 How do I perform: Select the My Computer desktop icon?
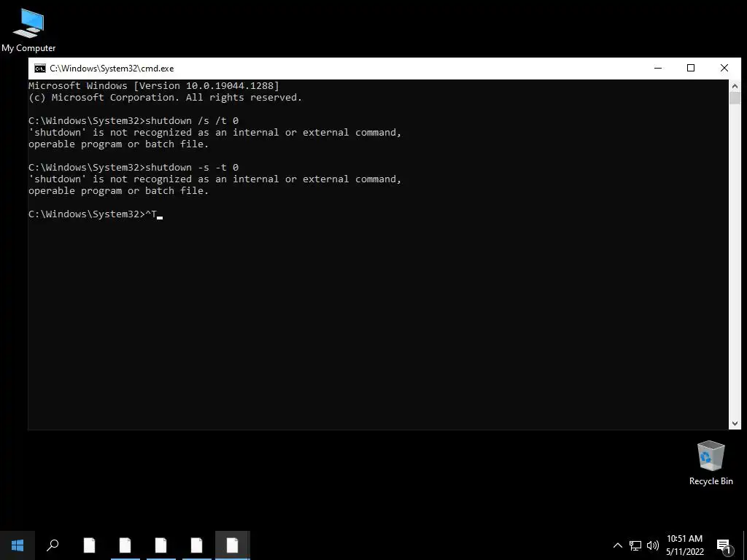pos(28,31)
